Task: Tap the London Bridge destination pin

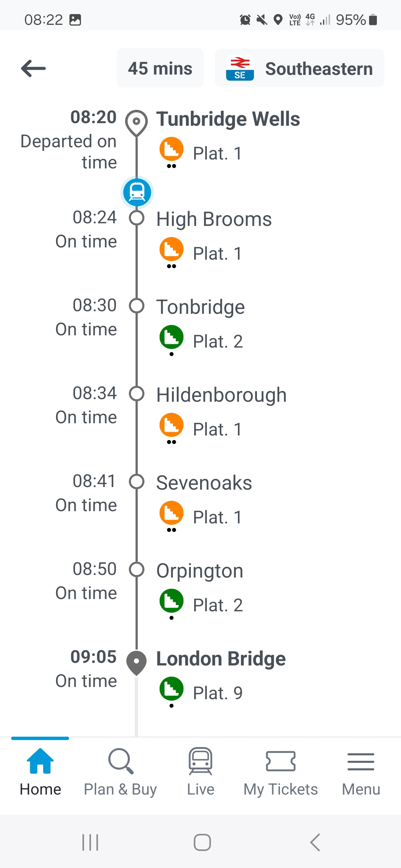Action: pos(136,662)
